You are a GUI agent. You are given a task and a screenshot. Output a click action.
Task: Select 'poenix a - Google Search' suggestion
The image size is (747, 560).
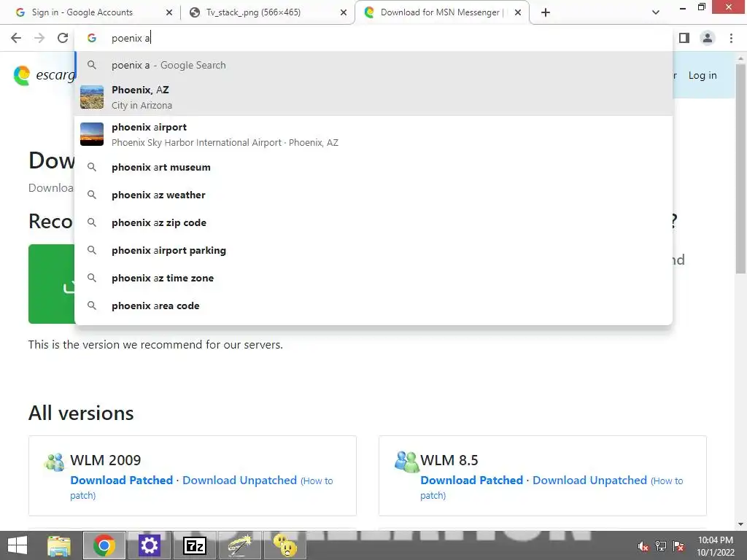[x=373, y=65]
